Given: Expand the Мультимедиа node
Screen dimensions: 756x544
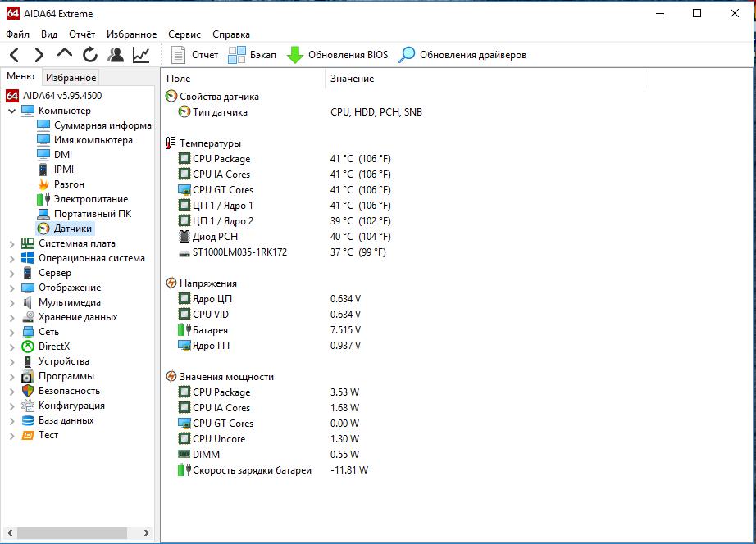Looking at the screenshot, I should coord(12,303).
